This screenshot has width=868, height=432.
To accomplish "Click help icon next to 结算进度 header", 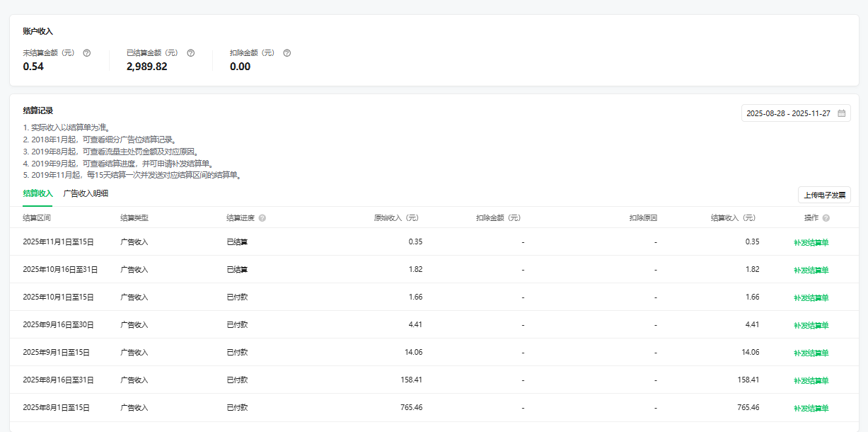I will (262, 218).
